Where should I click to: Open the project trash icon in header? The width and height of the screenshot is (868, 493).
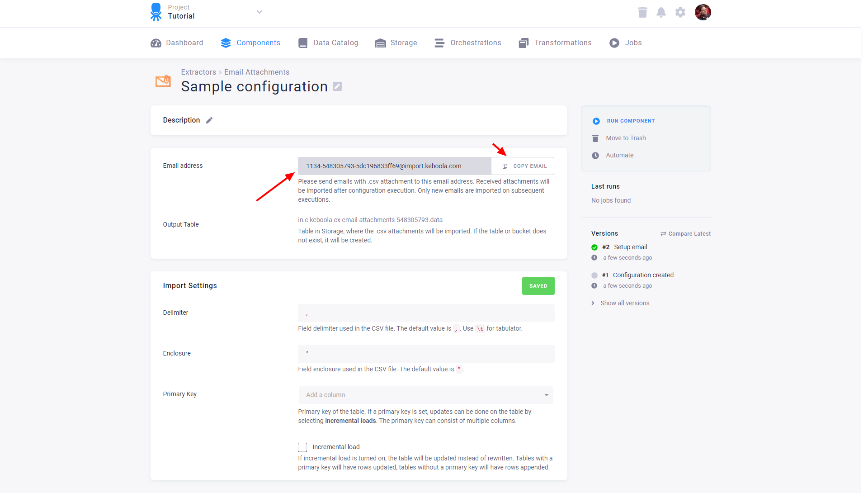pyautogui.click(x=642, y=12)
